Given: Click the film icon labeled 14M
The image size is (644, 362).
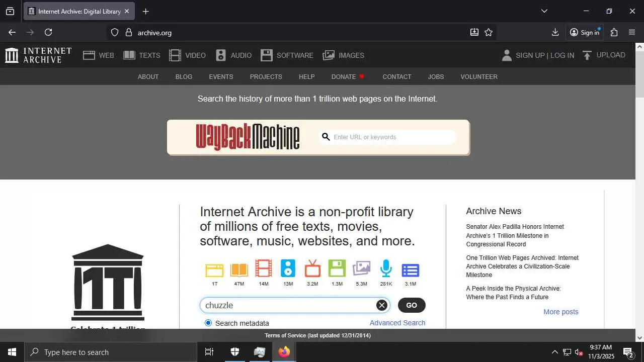Looking at the screenshot, I should [264, 268].
